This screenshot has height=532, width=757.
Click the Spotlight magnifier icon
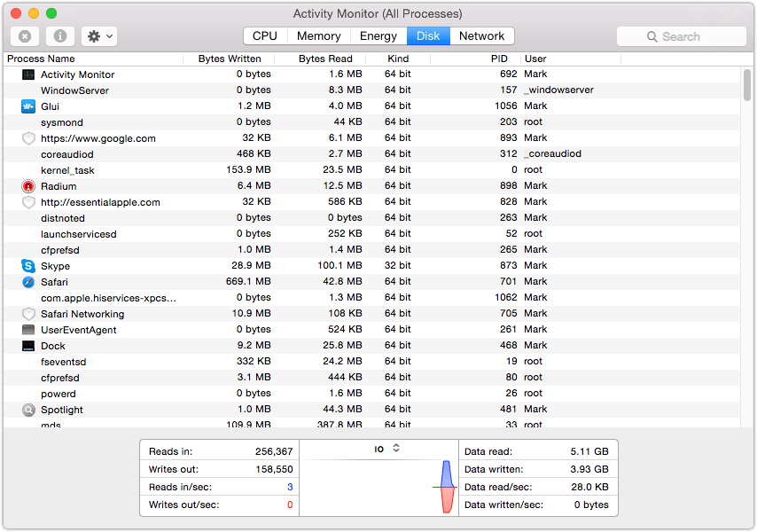pos(28,410)
